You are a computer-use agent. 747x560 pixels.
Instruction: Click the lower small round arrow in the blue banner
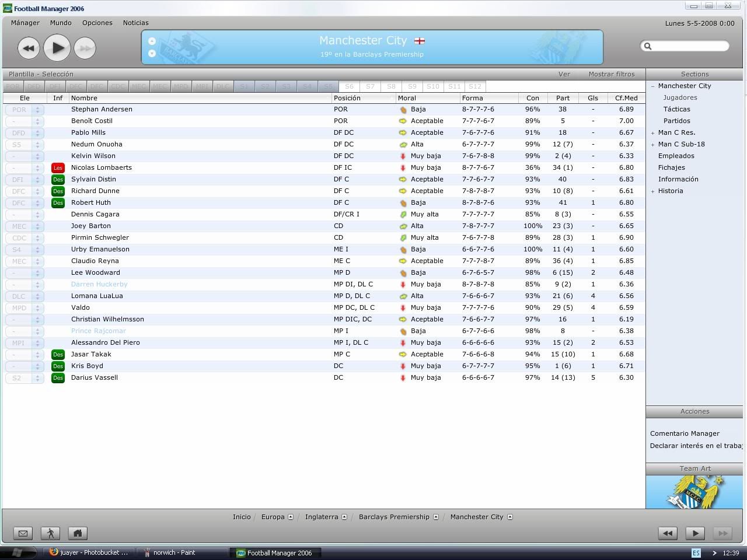click(x=152, y=54)
